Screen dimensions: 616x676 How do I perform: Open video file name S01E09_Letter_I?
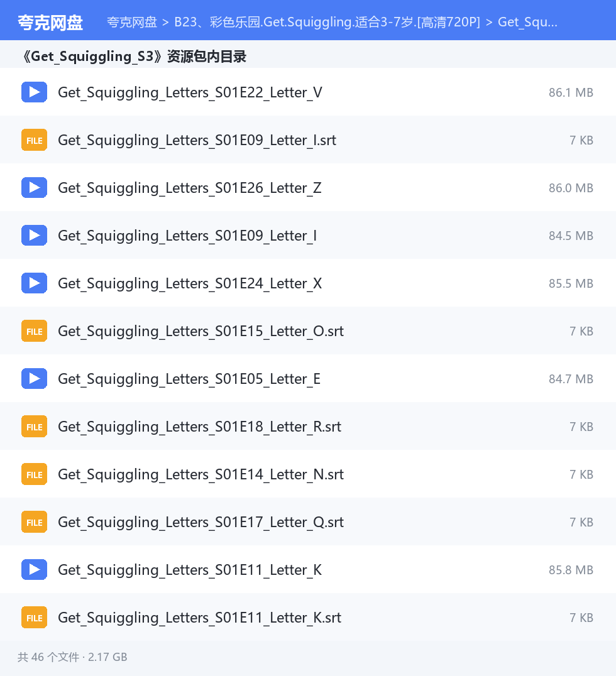(x=187, y=236)
